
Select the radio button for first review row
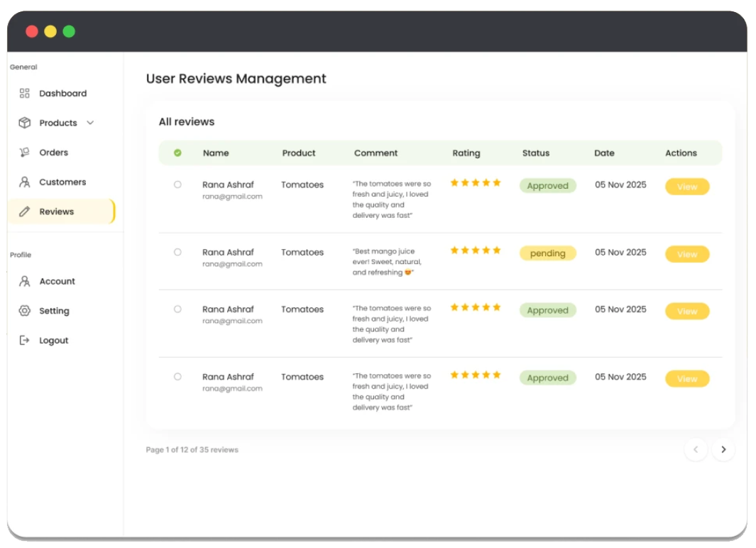[x=177, y=185]
